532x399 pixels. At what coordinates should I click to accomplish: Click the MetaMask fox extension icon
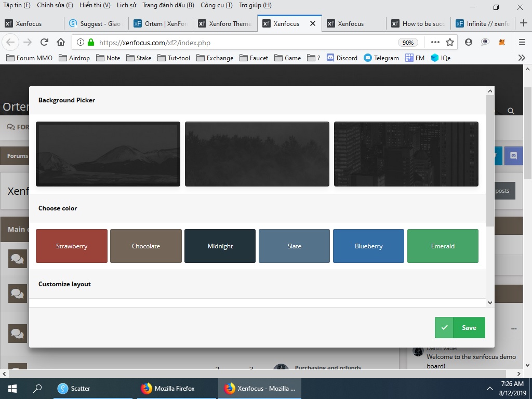[502, 43]
